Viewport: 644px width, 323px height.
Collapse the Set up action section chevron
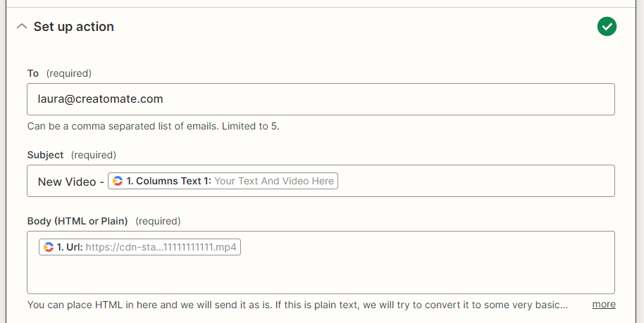tap(21, 27)
